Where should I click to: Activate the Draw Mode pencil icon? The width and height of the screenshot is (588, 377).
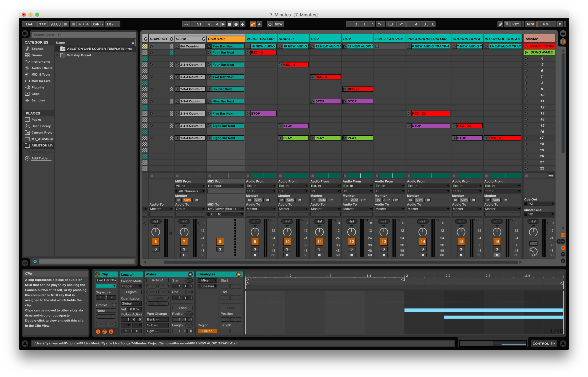click(x=500, y=24)
